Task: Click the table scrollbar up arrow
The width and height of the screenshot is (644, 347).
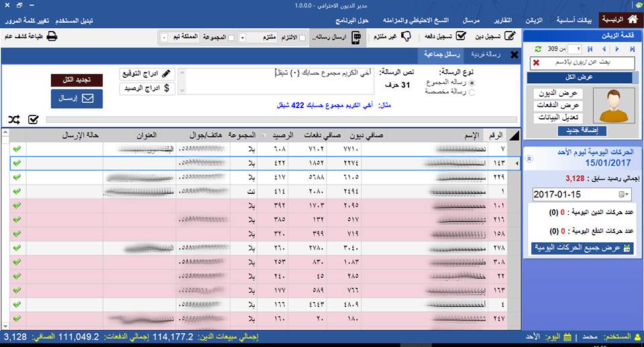Action: pyautogui.click(x=5, y=133)
